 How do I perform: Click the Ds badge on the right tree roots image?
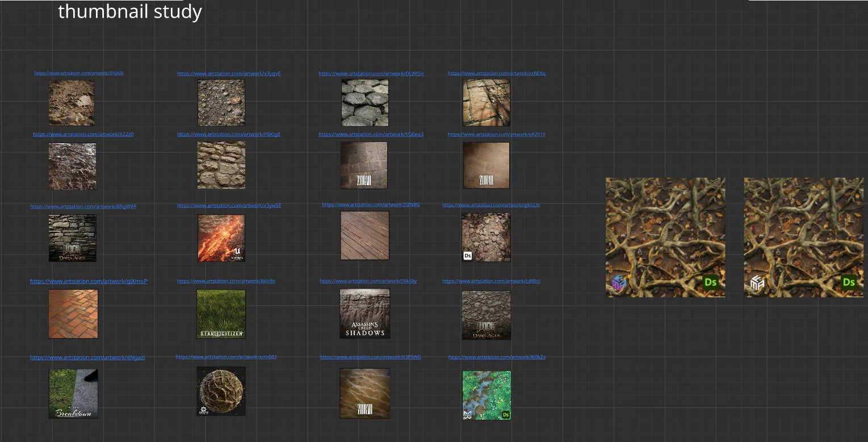(x=849, y=282)
